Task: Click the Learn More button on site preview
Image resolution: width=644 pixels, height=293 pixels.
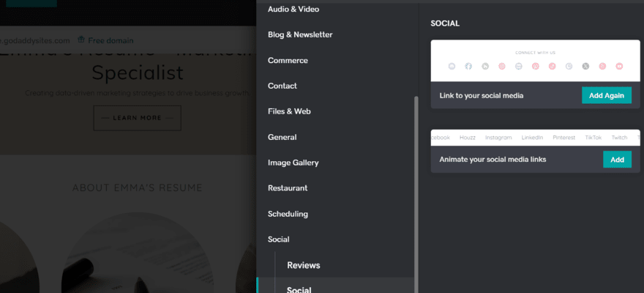Action: coord(137,118)
